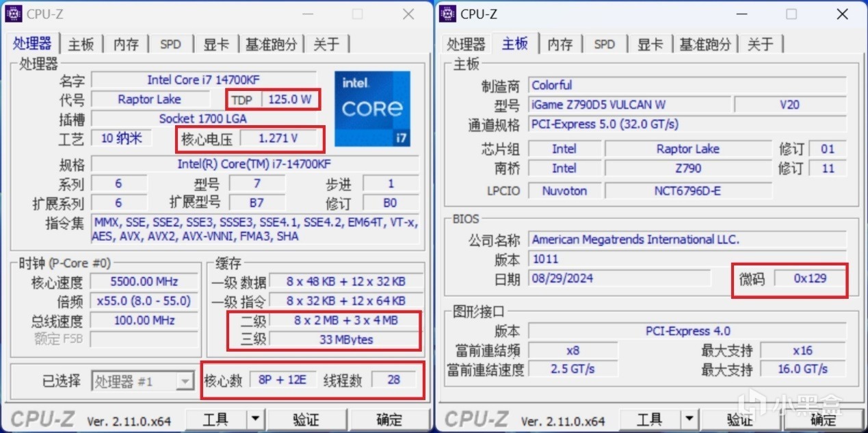Click the 验证 button in right window
The image size is (868, 433).
coord(740,419)
